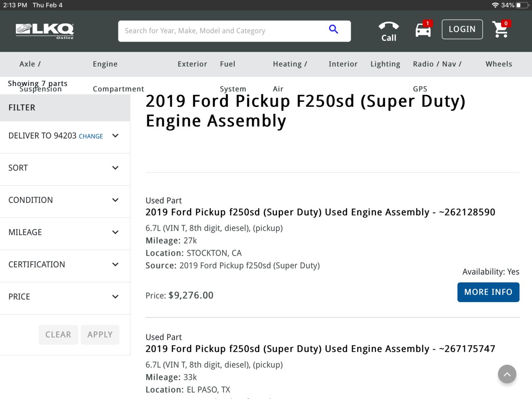Viewport: 532px width, 399px height.
Task: Open the Lighting category menu
Action: pos(385,64)
